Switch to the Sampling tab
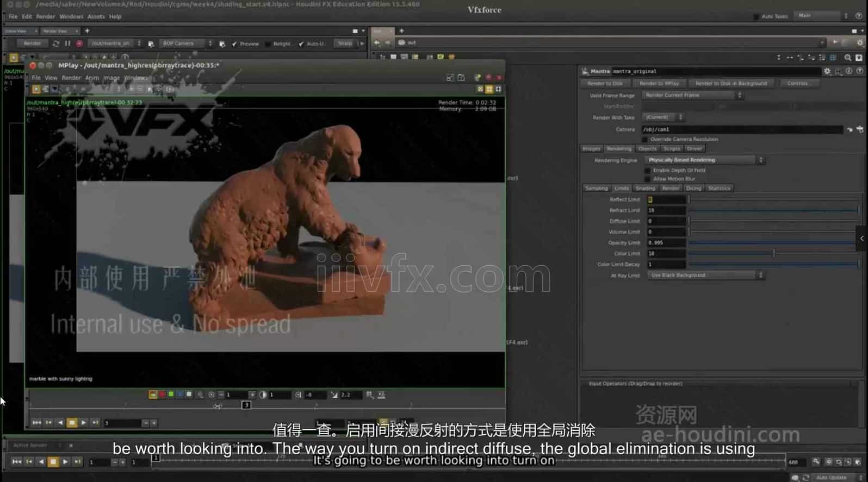Screen dimensions: 868x482 click(596, 189)
